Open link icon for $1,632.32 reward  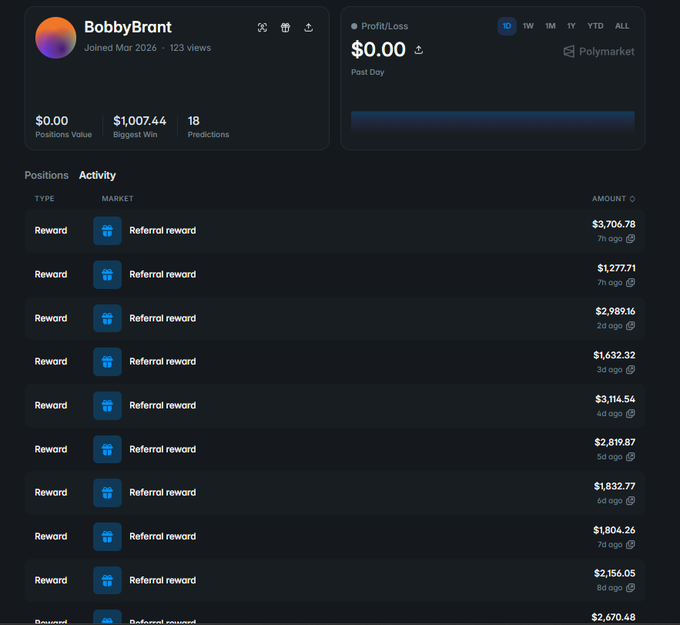pos(631,370)
